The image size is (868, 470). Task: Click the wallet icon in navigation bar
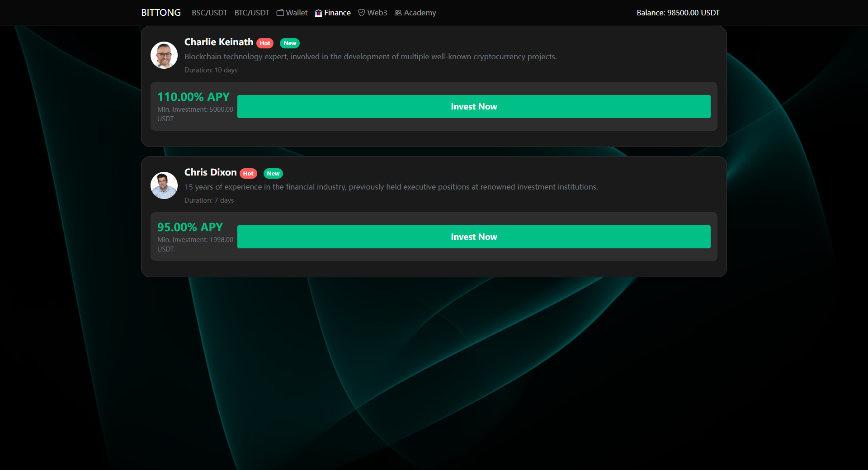280,13
